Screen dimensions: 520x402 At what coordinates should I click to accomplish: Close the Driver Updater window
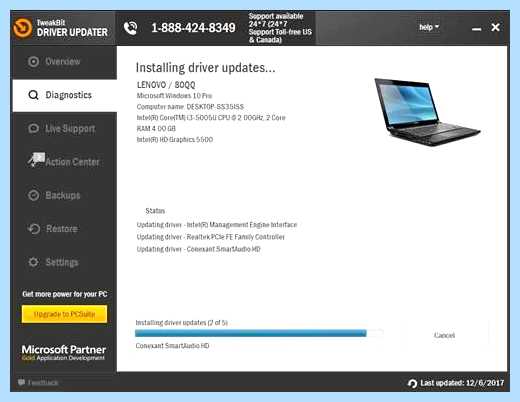(495, 27)
